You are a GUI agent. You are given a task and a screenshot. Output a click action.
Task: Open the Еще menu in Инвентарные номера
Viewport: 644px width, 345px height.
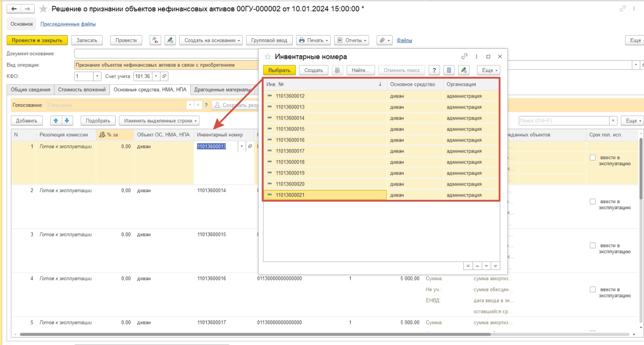coord(488,70)
